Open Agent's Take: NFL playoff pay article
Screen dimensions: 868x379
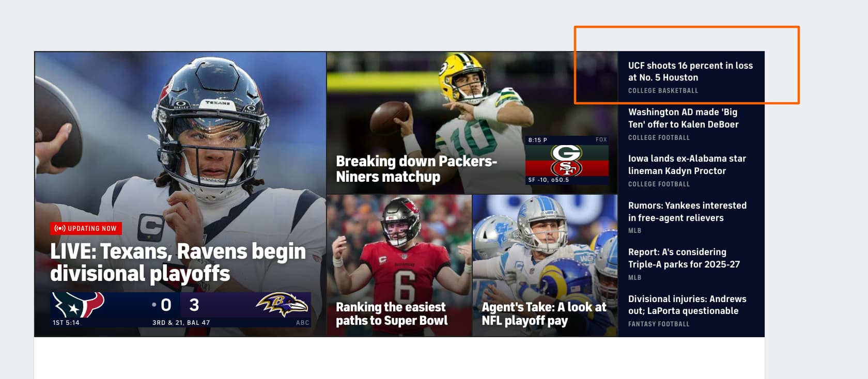pyautogui.click(x=544, y=314)
